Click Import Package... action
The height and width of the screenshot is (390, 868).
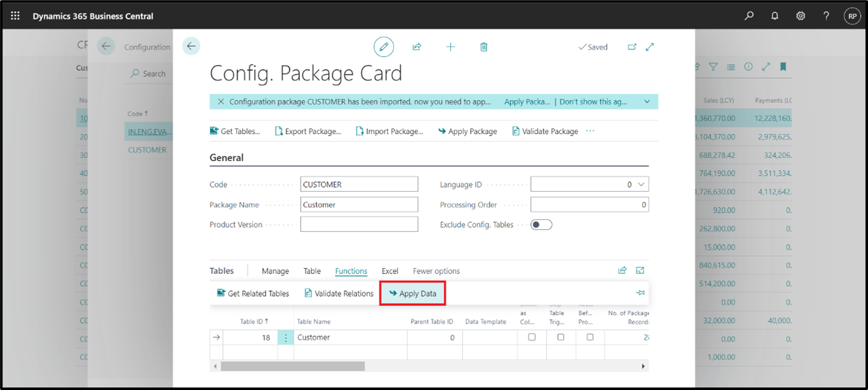[x=389, y=131]
